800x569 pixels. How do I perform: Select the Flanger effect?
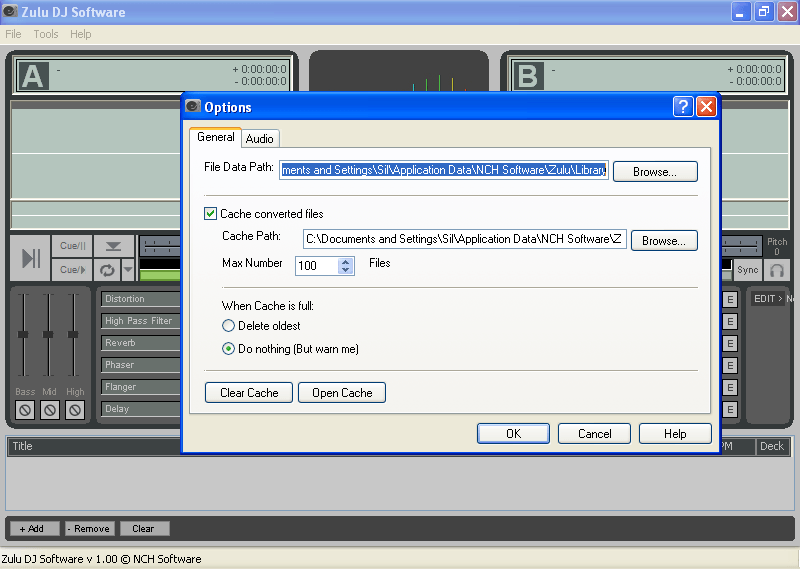pos(141,387)
